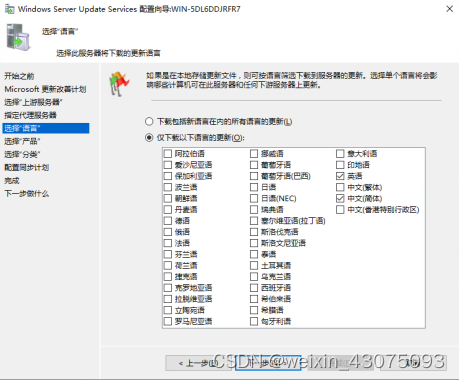Uncheck the 中文(简体) checkbox
Screen dimensions: 460x380
pyautogui.click(x=340, y=199)
